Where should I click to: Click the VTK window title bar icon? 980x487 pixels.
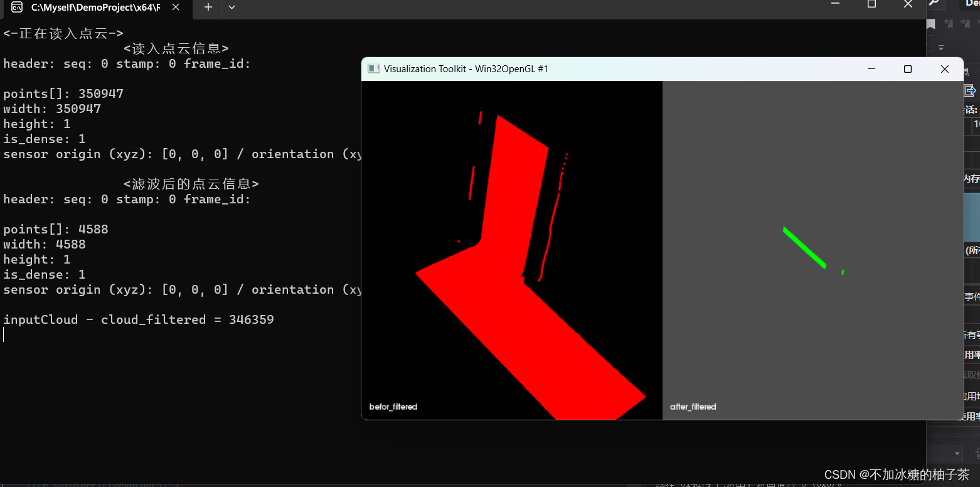tap(373, 69)
